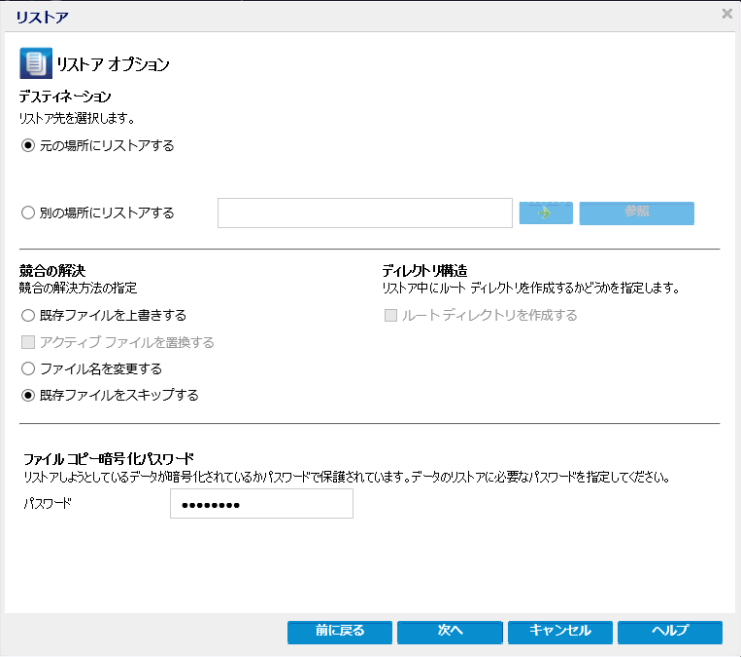Viewport: 741px width, 657px height.
Task: Click the 参照 browse button
Action: [637, 213]
